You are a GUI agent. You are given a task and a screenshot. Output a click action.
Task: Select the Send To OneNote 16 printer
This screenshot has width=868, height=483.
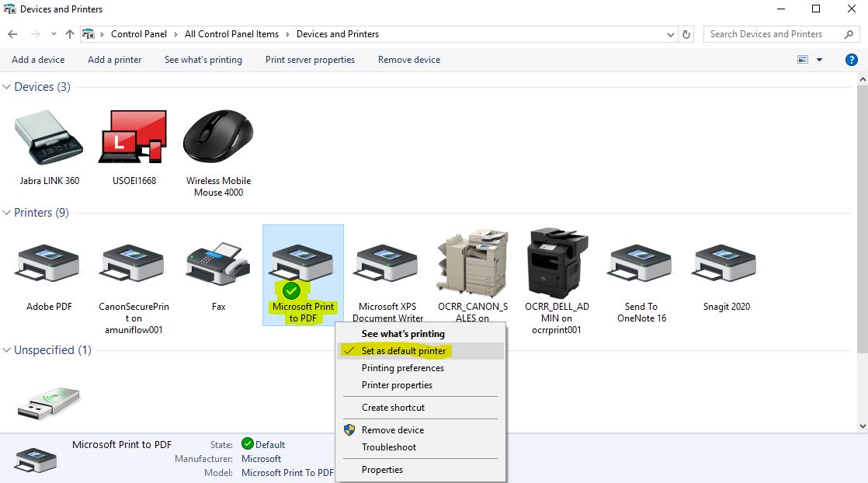coord(641,264)
